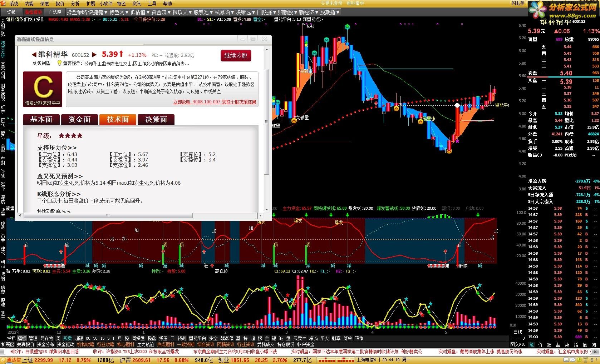The height and width of the screenshot is (364, 600).
Task: Expand the 快捷键 dropdown
Action: (x=98, y=12)
